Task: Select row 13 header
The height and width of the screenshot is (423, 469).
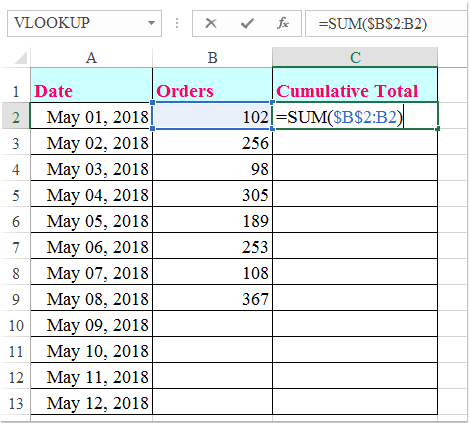Action: coord(16,402)
